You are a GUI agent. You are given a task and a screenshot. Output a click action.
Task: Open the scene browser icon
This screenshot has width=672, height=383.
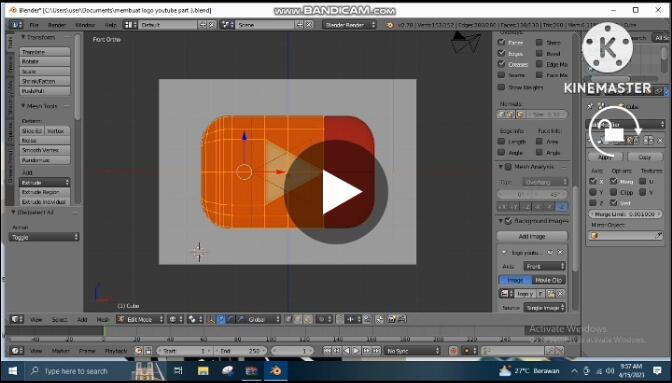227,25
